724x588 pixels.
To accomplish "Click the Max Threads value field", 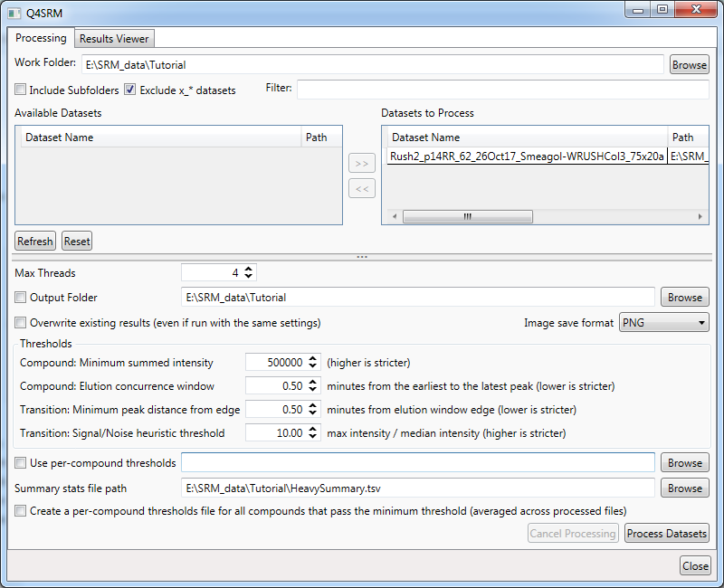I will pos(211,273).
